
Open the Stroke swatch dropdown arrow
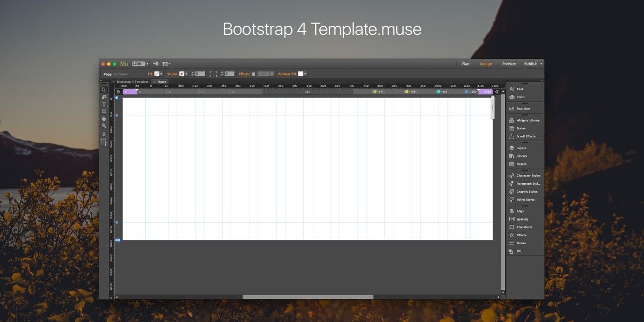tap(186, 74)
